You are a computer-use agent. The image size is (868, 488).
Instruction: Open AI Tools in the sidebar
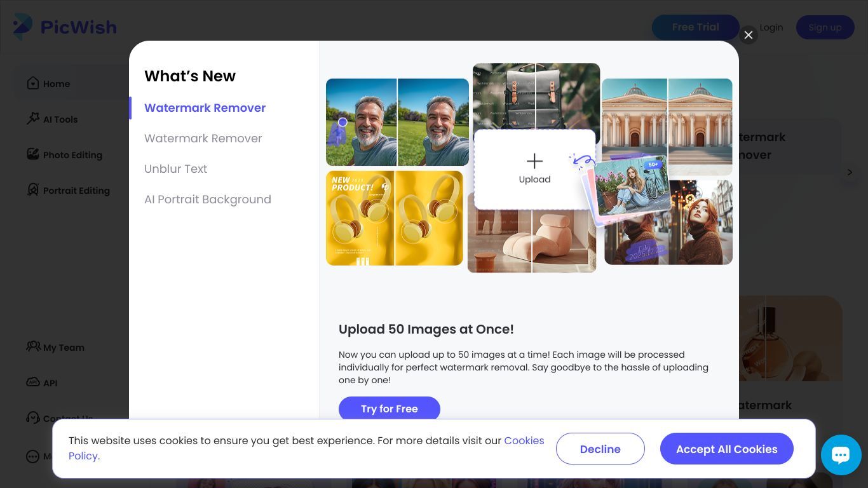point(60,119)
